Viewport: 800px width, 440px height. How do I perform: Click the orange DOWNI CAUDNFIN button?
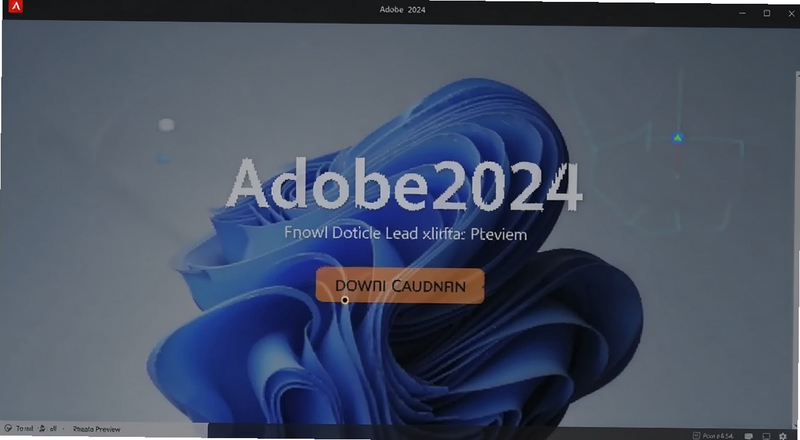pyautogui.click(x=400, y=286)
